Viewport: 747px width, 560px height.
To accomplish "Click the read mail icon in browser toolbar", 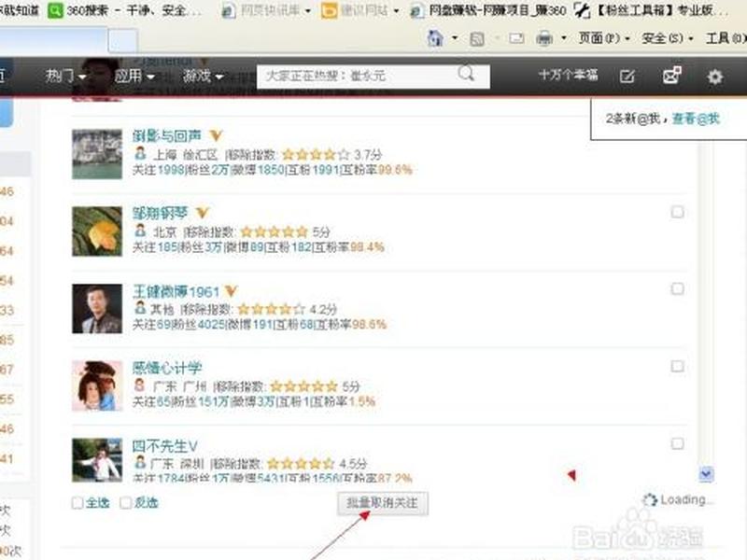I will coord(516,38).
